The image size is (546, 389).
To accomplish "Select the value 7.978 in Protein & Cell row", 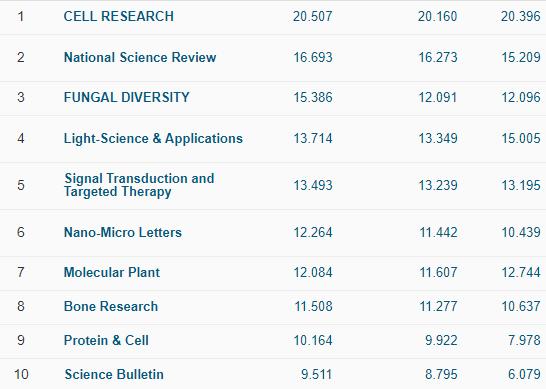I will point(524,340).
